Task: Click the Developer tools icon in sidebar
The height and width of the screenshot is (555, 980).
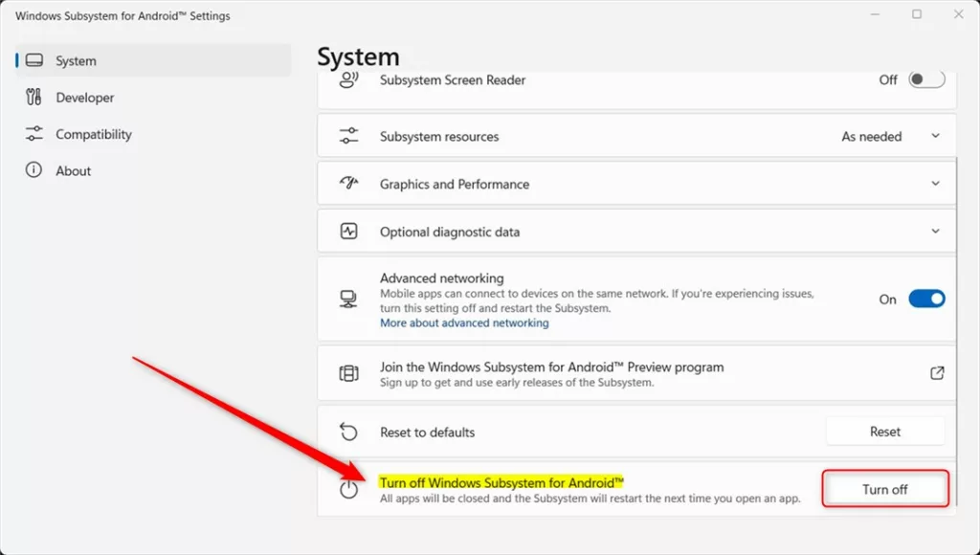Action: [x=34, y=98]
